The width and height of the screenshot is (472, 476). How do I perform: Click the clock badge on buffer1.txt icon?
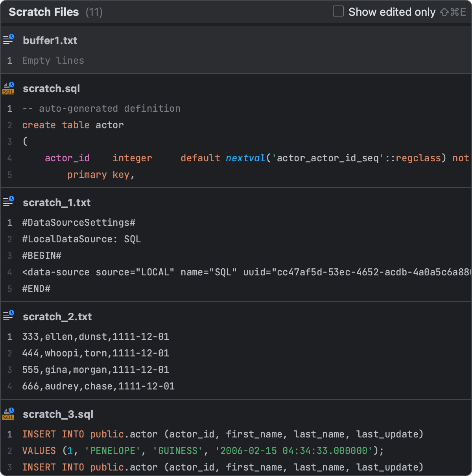(11, 36)
